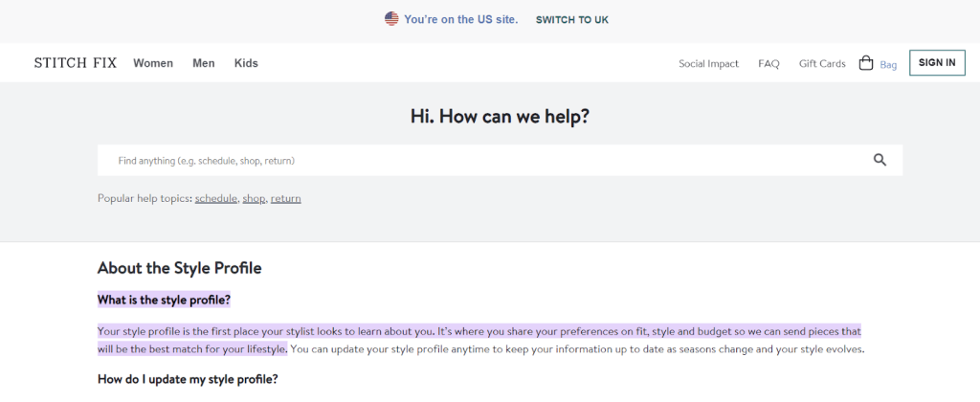980x402 pixels.
Task: Click the Stitch Fix logo
Action: pyautogui.click(x=75, y=63)
